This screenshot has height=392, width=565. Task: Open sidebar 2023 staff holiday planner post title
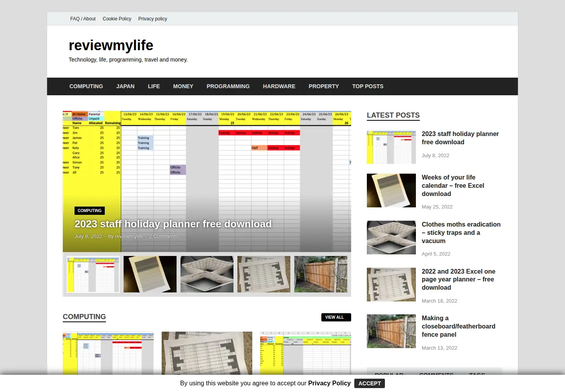click(460, 138)
